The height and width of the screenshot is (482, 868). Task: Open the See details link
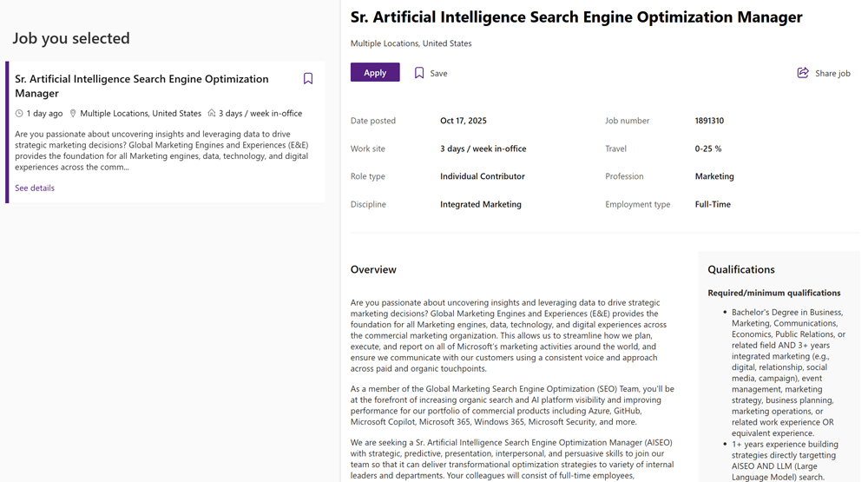point(35,188)
